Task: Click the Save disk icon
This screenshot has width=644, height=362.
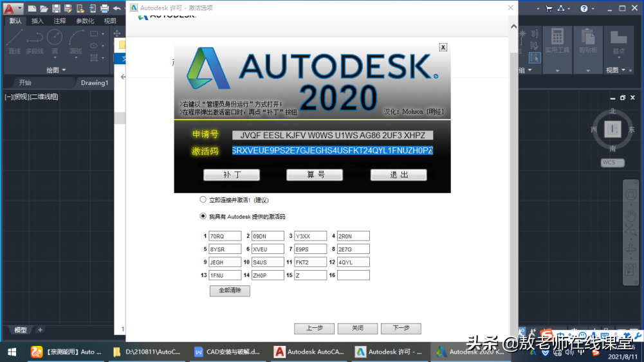Action: point(56,8)
